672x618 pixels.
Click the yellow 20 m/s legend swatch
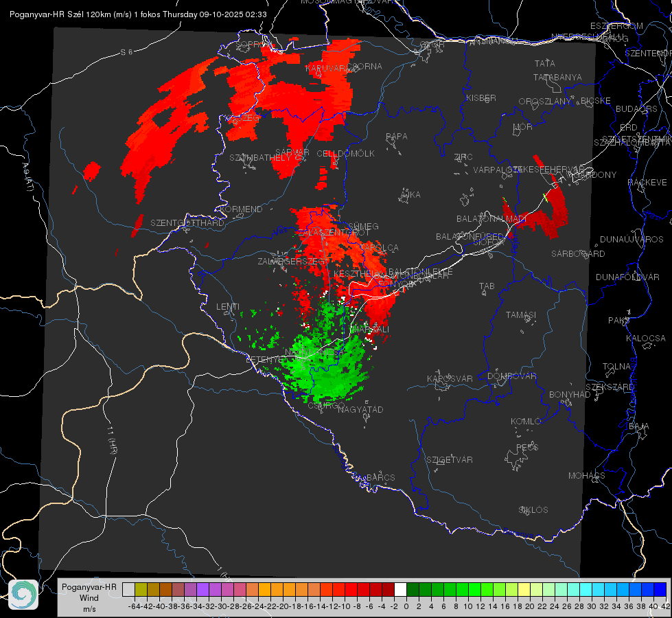(x=524, y=589)
